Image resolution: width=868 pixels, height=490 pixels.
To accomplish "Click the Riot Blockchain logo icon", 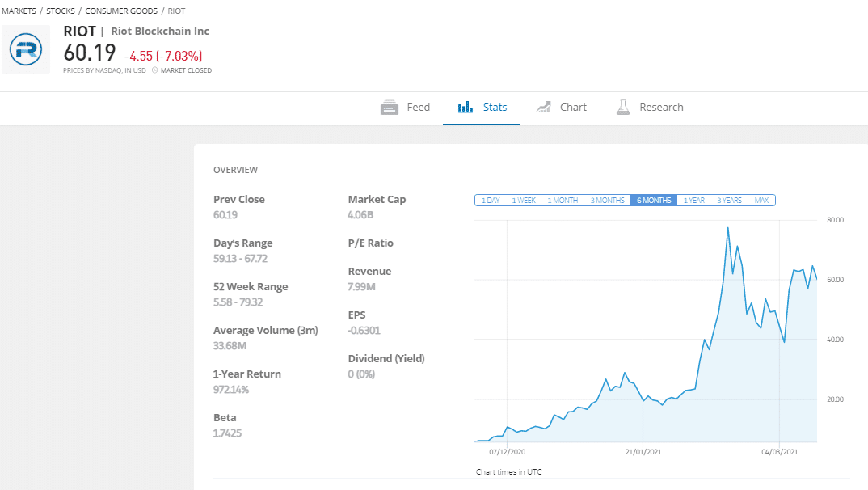I will pos(26,49).
